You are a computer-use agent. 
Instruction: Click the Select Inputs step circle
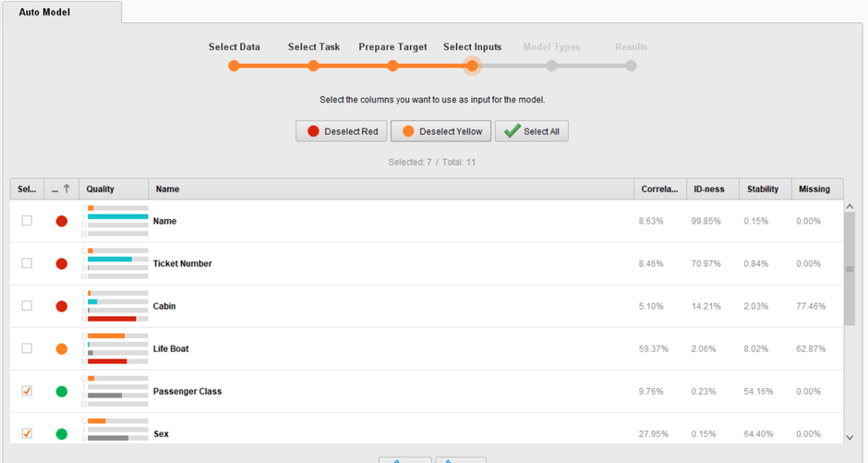pos(472,66)
